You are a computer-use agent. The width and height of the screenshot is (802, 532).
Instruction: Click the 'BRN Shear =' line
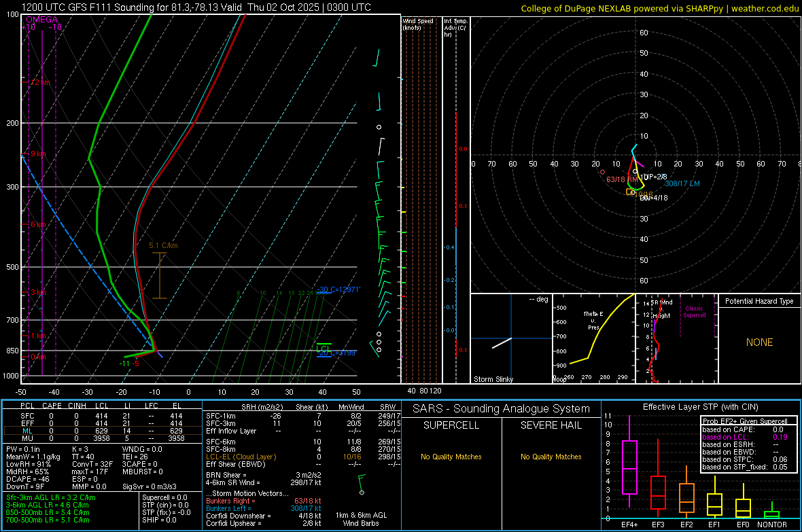coord(264,475)
